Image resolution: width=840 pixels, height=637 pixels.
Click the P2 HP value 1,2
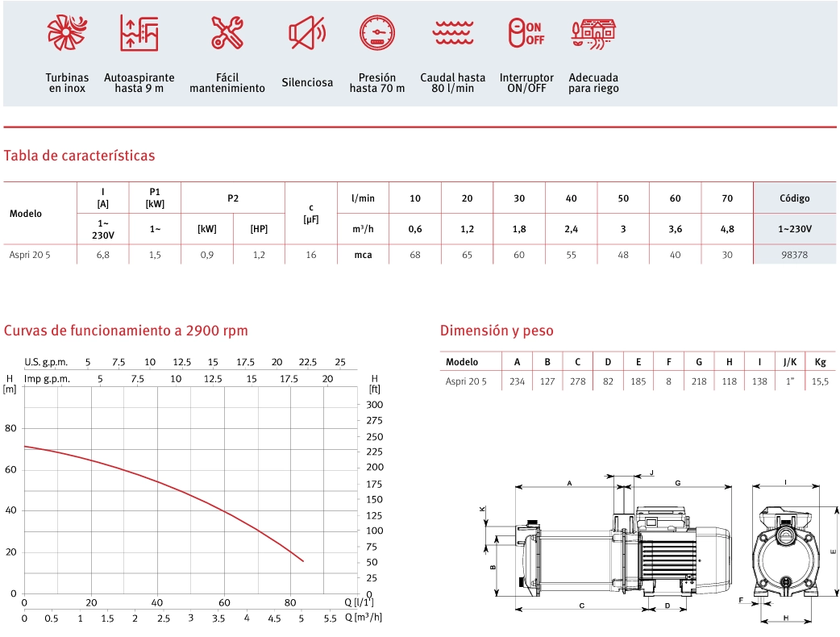pyautogui.click(x=259, y=255)
